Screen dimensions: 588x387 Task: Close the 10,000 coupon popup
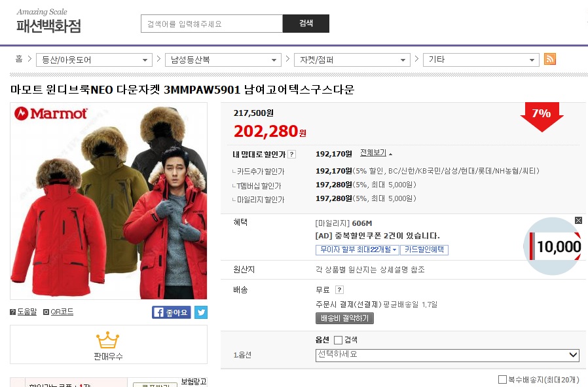[578, 221]
